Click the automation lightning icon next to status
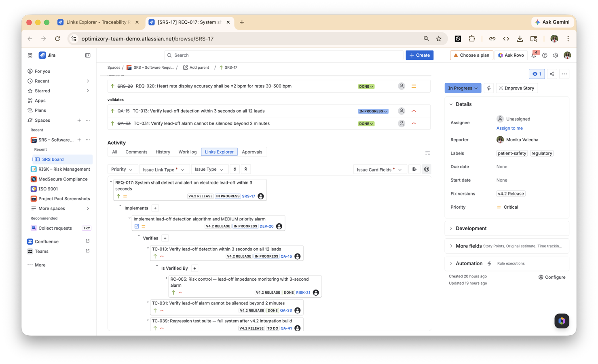Image resolution: width=598 pixels, height=364 pixels. coord(489,88)
